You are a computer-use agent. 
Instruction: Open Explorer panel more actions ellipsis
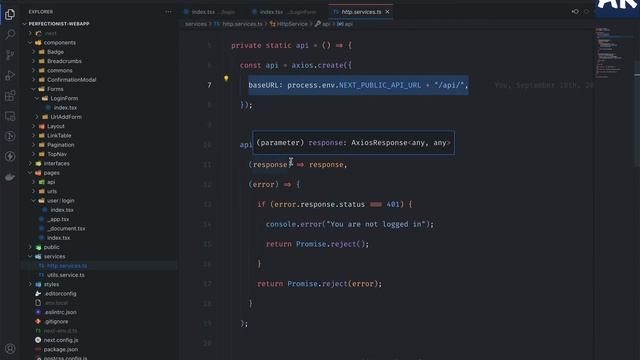pyautogui.click(x=168, y=12)
